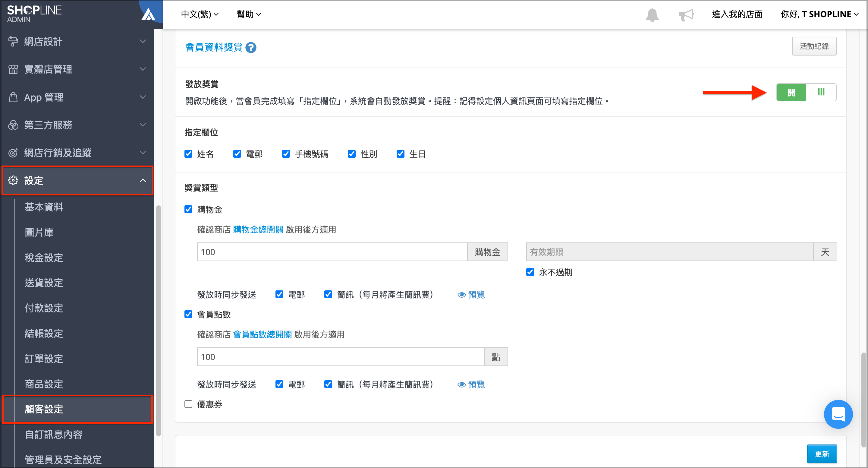Toggle the 永不過期 checkbox
868x468 pixels.
coord(530,272)
